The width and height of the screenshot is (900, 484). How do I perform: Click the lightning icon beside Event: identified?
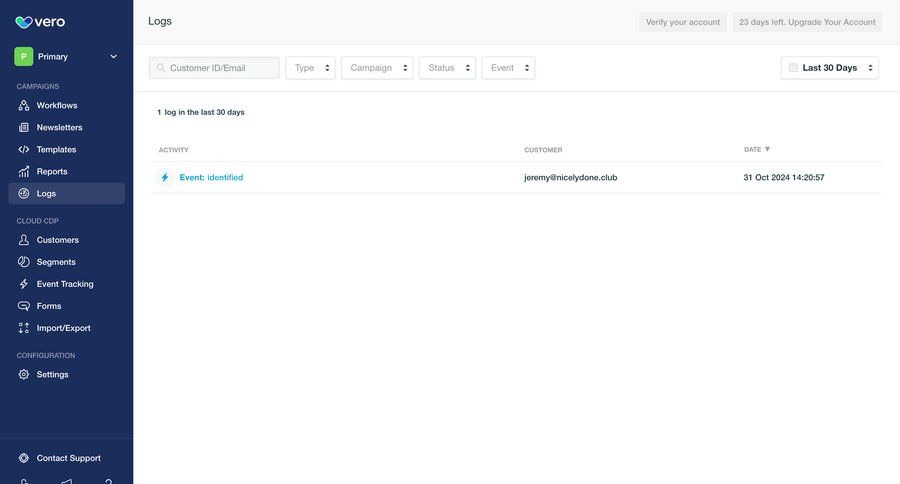click(x=165, y=177)
